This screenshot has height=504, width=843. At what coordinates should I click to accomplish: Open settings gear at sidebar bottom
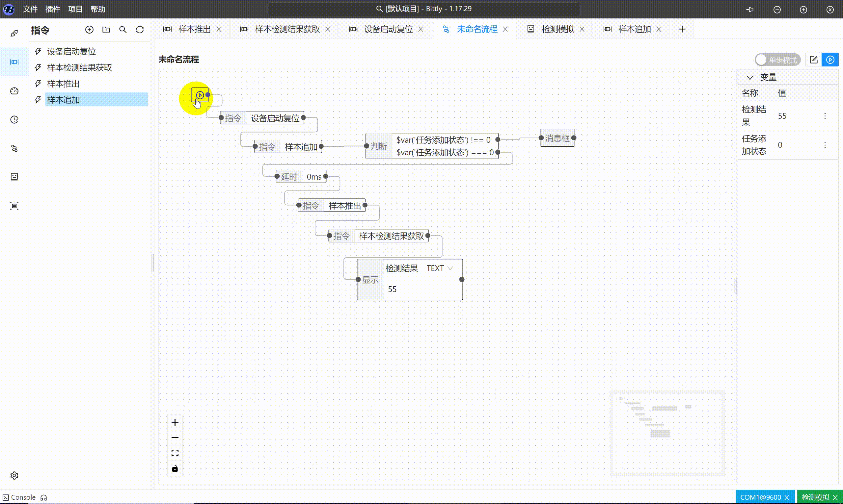[x=14, y=475]
